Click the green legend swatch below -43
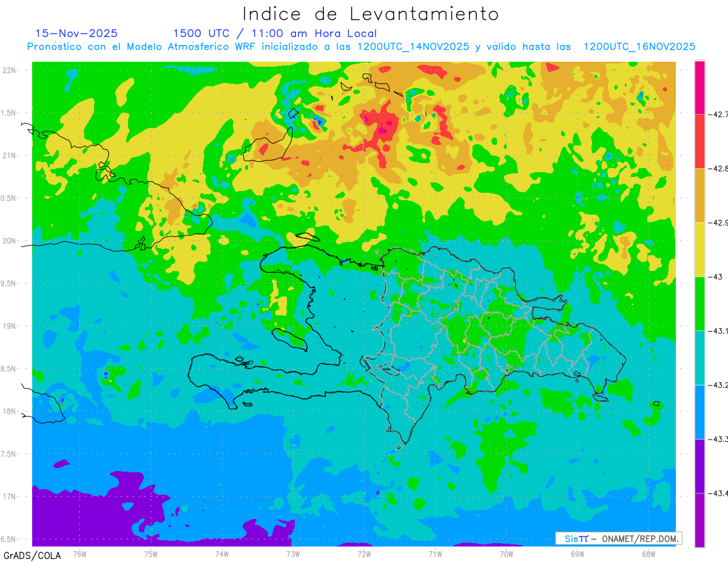The width and height of the screenshot is (728, 562). pyautogui.click(x=699, y=304)
